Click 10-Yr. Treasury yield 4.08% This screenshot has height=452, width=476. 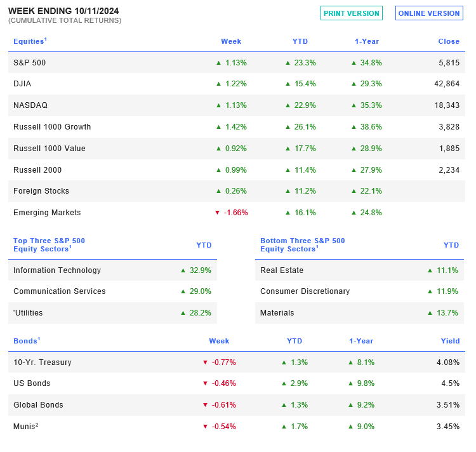pyautogui.click(x=448, y=362)
